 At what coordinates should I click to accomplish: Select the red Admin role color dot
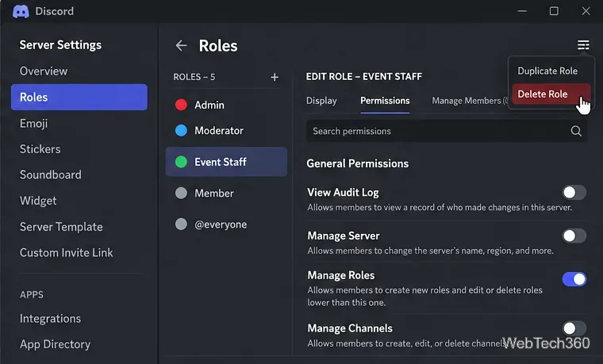pos(181,105)
